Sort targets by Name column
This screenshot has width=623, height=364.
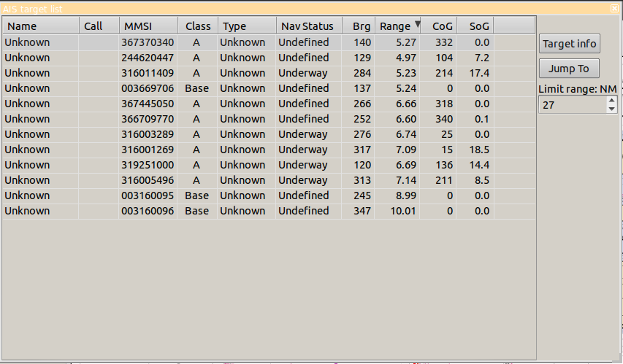pos(40,26)
